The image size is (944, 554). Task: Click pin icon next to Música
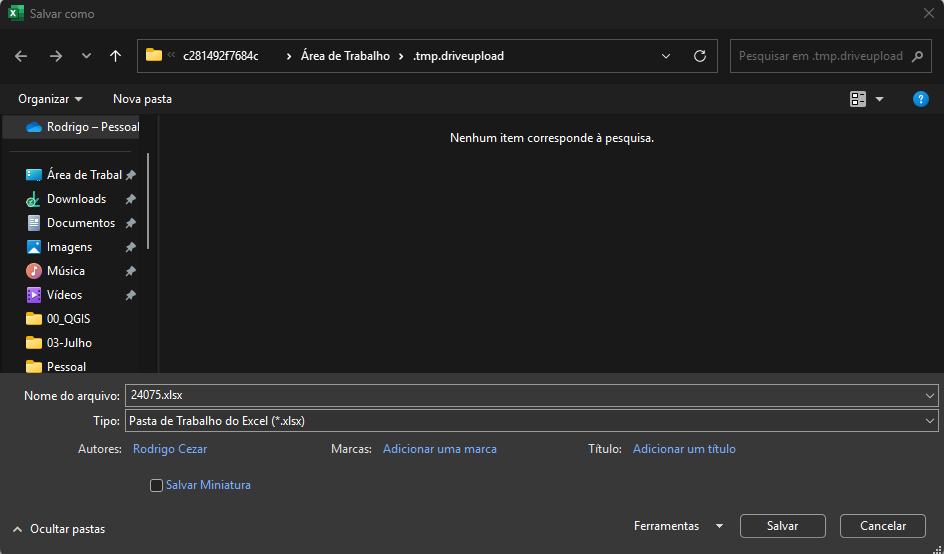(x=130, y=272)
